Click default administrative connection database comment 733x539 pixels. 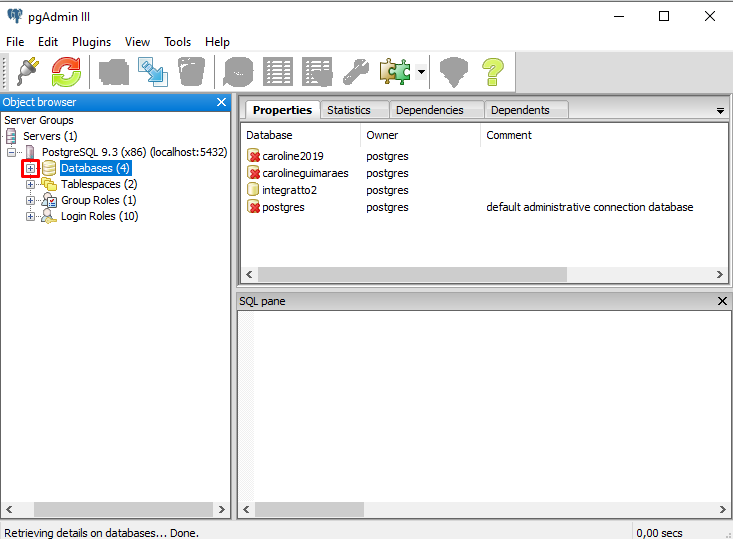tap(589, 207)
